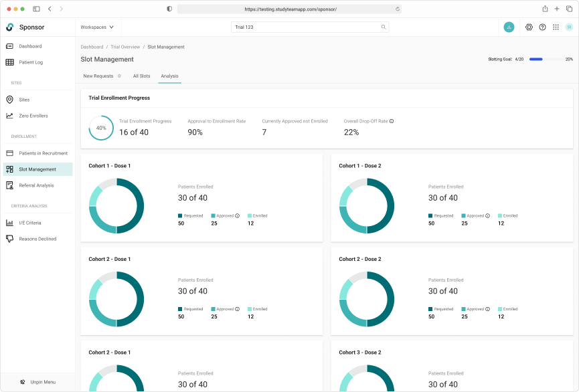
Task: Select the Analysis tab
Action: click(169, 76)
